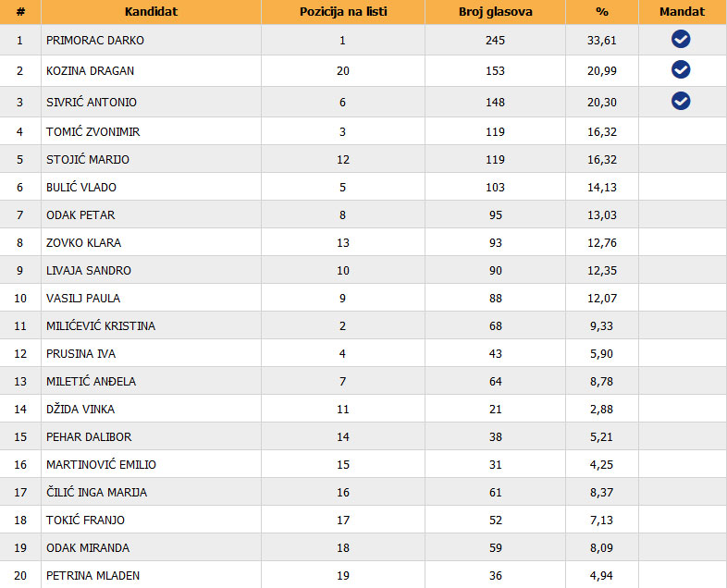Viewport: 727px width, 588px height.
Task: Click candidate PETRINA MLADEN
Action: point(92,576)
